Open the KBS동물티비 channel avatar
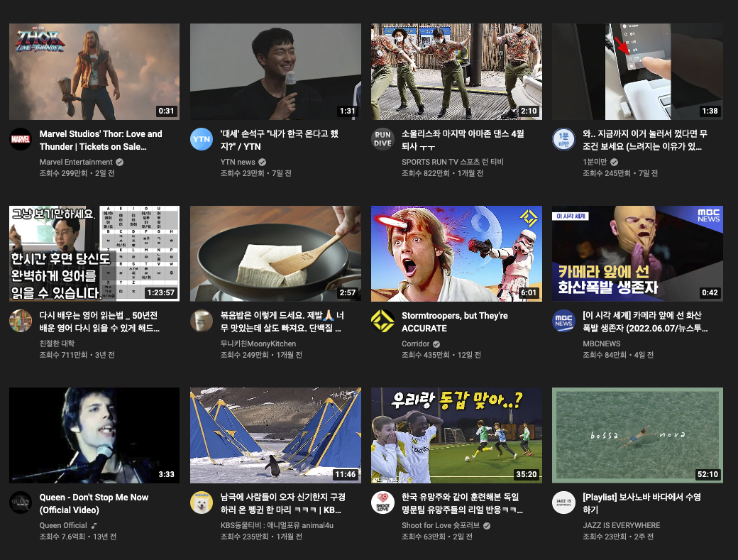The width and height of the screenshot is (738, 560). click(x=202, y=503)
